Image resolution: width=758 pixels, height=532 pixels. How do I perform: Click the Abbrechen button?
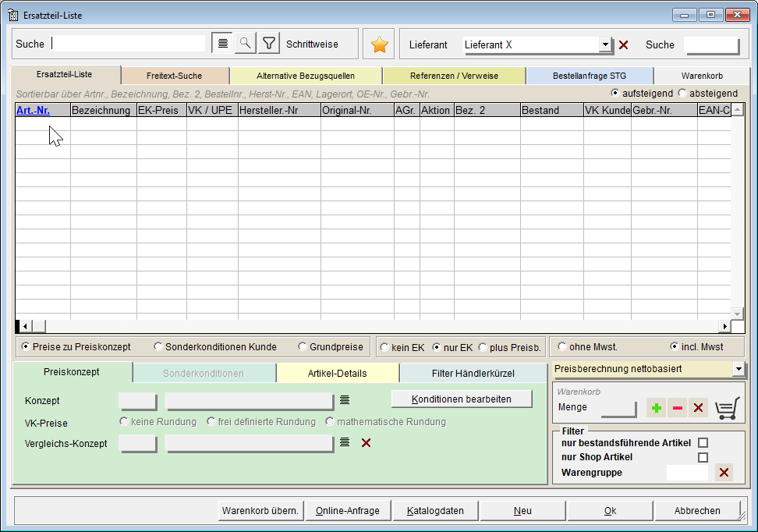(x=697, y=511)
